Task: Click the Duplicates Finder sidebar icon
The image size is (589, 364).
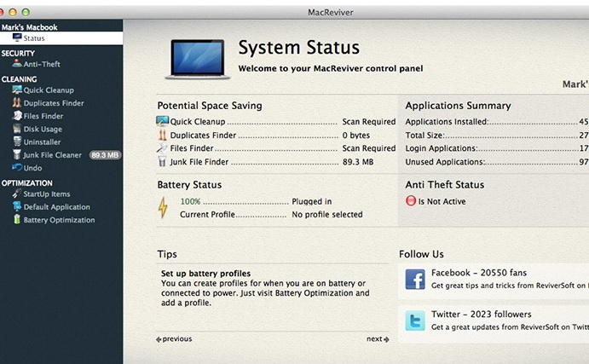Action: tap(17, 102)
